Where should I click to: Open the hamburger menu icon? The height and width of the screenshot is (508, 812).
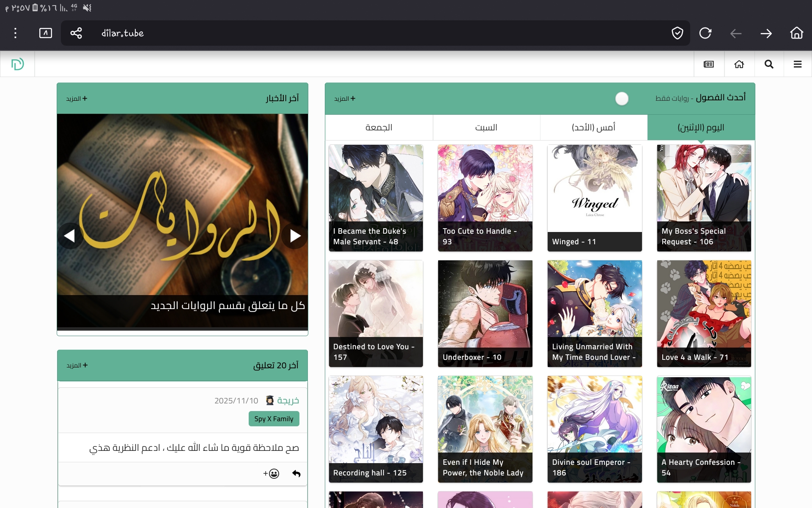[x=798, y=64]
